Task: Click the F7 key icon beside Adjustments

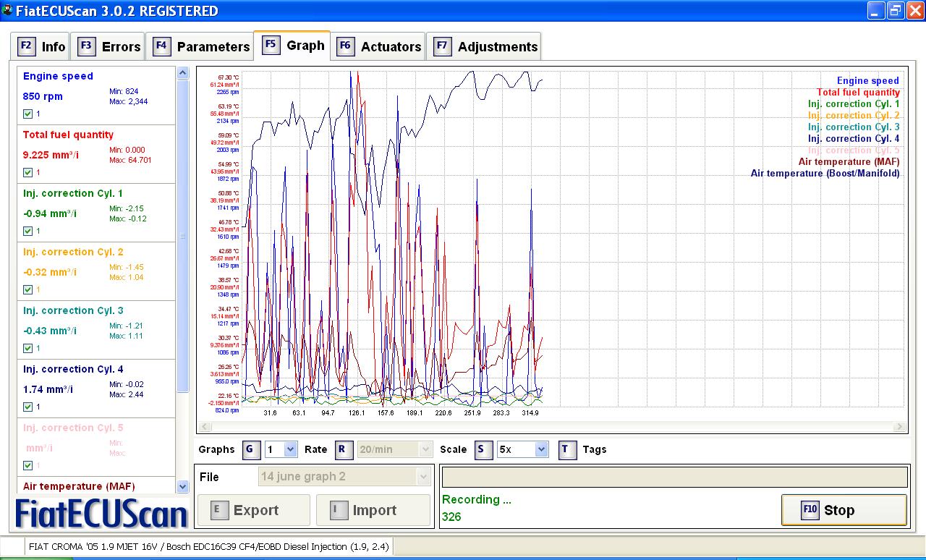Action: [x=442, y=46]
